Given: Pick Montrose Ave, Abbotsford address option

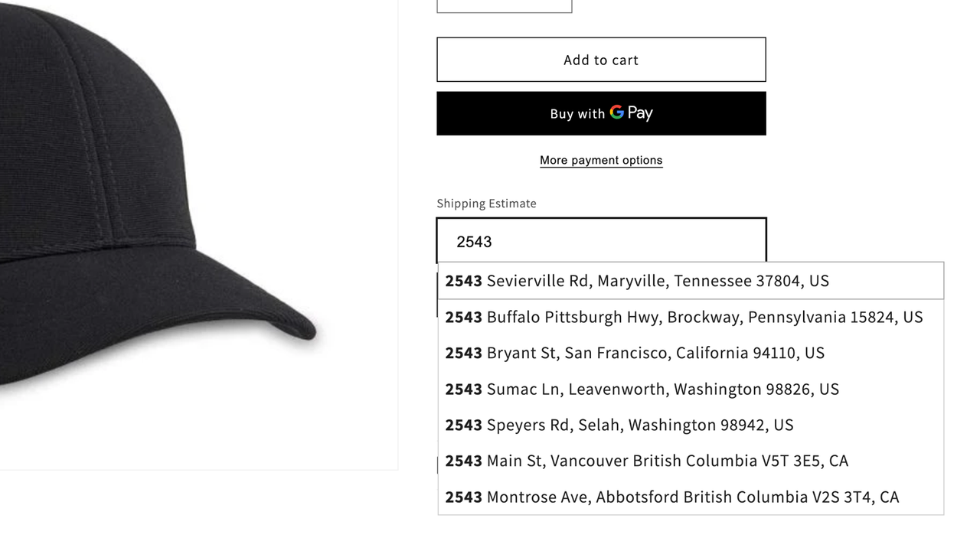Looking at the screenshot, I should tap(692, 497).
